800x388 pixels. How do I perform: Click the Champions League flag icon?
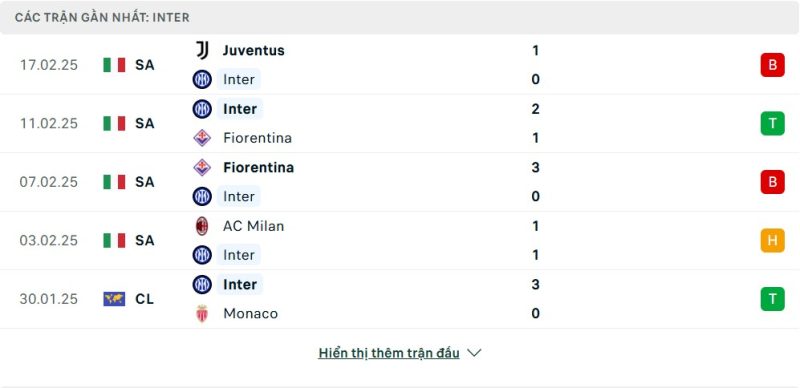pyautogui.click(x=114, y=299)
